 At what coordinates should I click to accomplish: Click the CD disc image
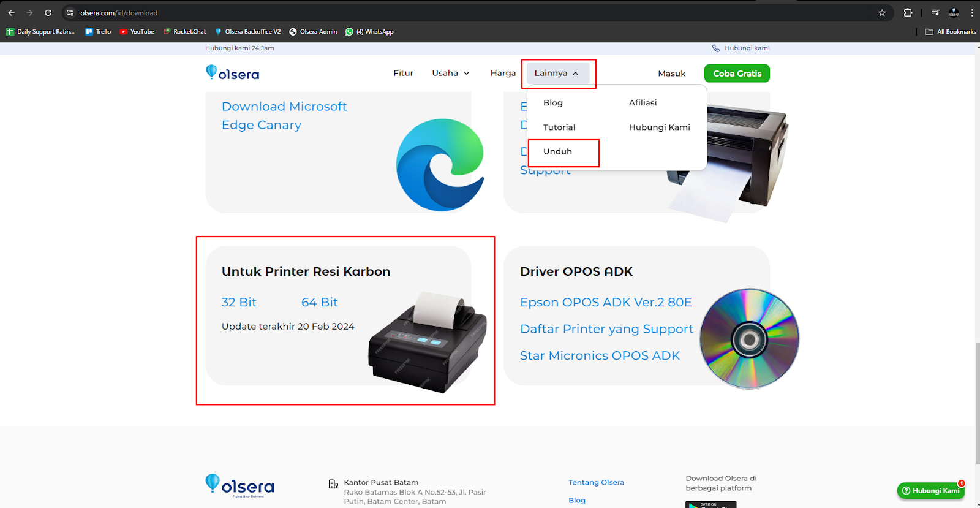click(x=750, y=339)
